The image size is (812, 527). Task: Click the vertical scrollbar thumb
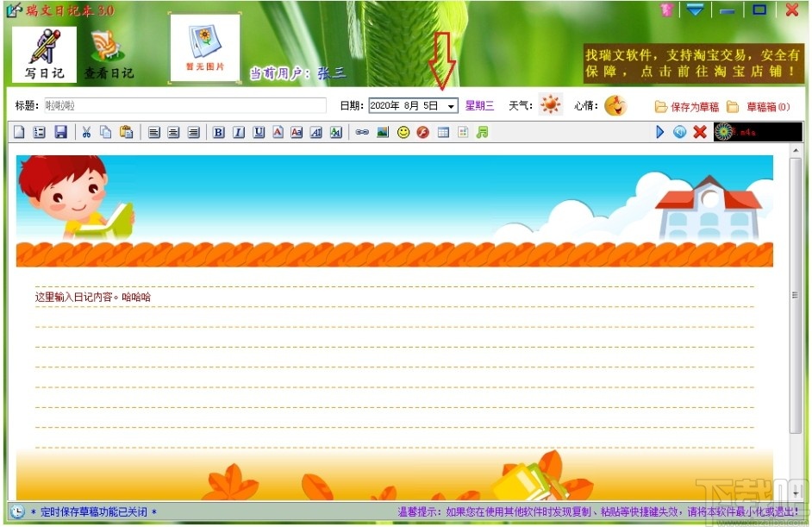[795, 295]
